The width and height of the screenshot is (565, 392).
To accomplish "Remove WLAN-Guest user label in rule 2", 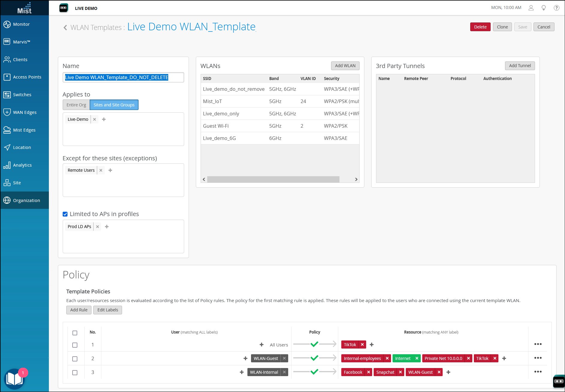I will click(x=284, y=358).
